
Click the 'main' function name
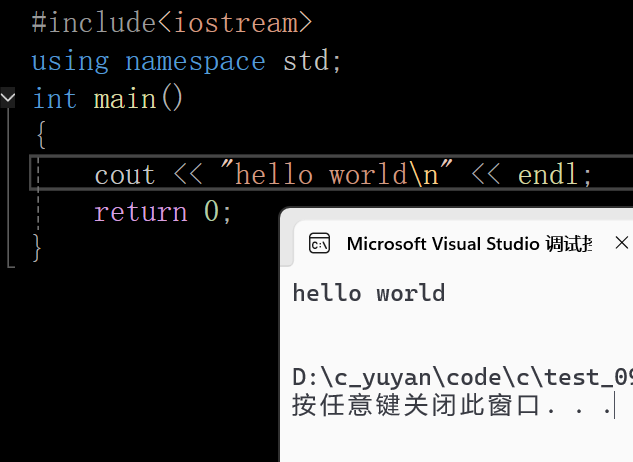pyautogui.click(x=125, y=99)
